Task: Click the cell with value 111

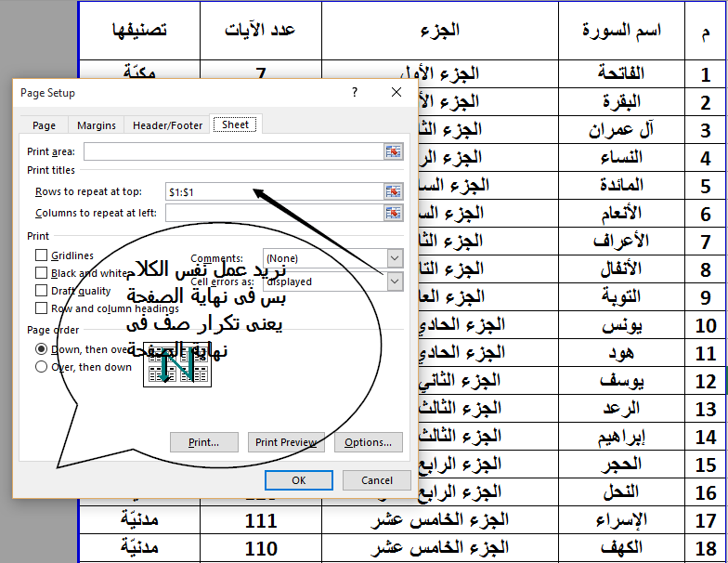Action: 261,520
